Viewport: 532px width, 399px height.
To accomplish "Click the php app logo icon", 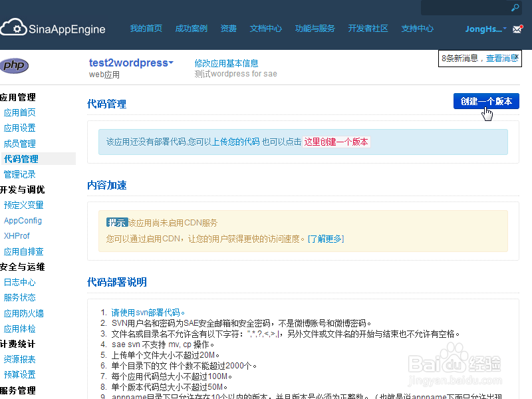I will [14, 65].
